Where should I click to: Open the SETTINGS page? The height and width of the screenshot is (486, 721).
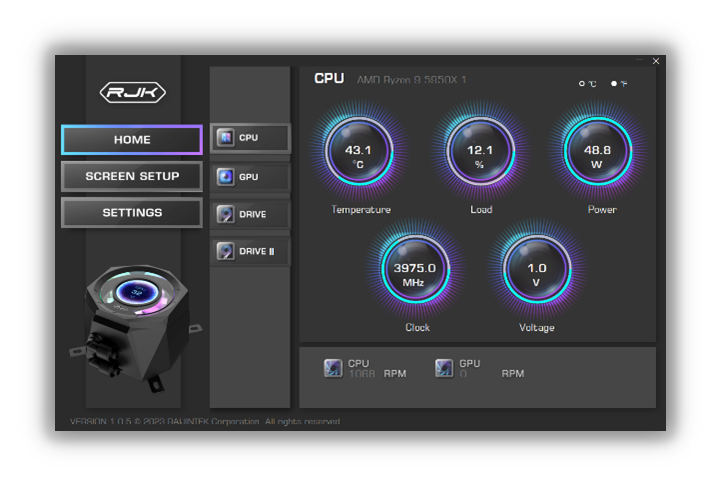click(132, 213)
